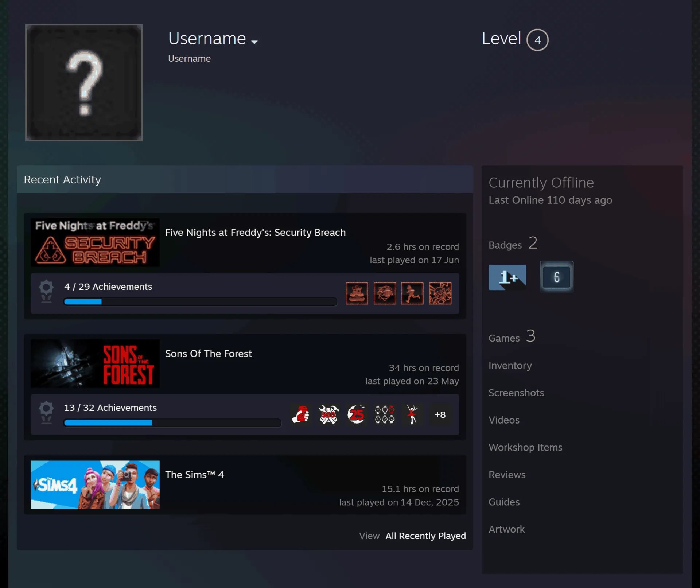Open 13 / 32 Achievements link
The width and height of the screenshot is (700, 588).
tap(110, 408)
